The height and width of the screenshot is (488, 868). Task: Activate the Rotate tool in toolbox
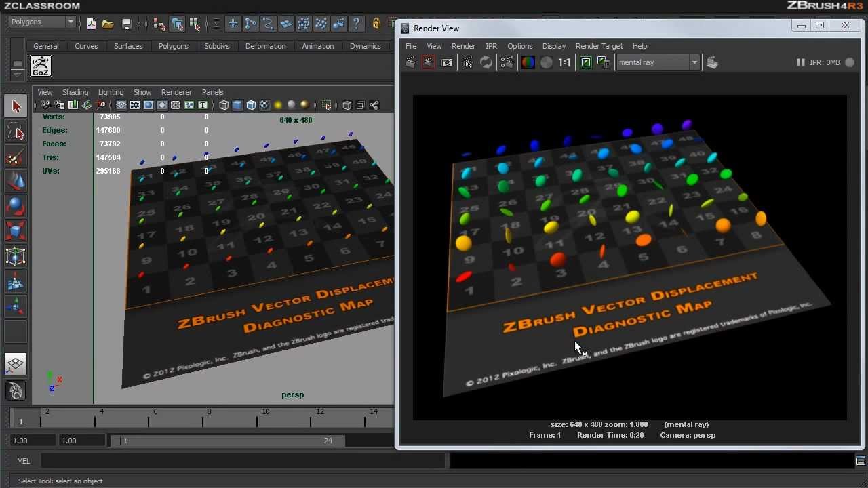[16, 206]
